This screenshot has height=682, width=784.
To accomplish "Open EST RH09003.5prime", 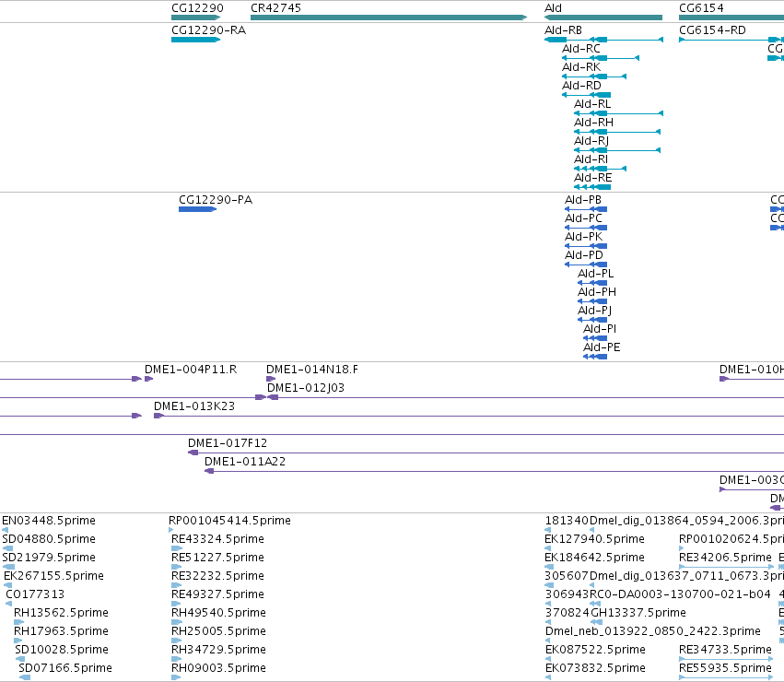I will pos(218,668).
